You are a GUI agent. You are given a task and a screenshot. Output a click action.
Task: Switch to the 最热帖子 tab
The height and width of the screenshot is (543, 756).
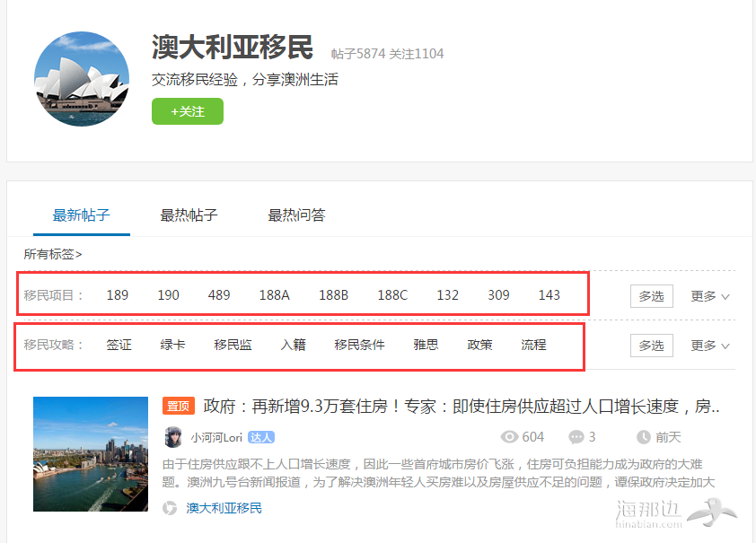click(x=189, y=215)
